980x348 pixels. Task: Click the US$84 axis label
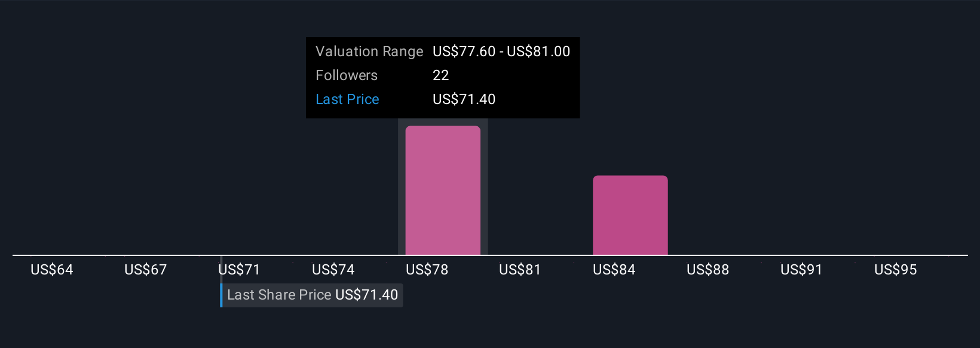tap(614, 270)
